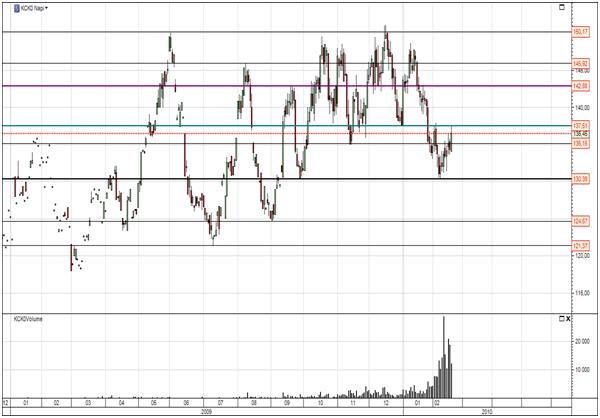Select the KCKOVolume pane label
The image size is (600, 418).
[28, 319]
